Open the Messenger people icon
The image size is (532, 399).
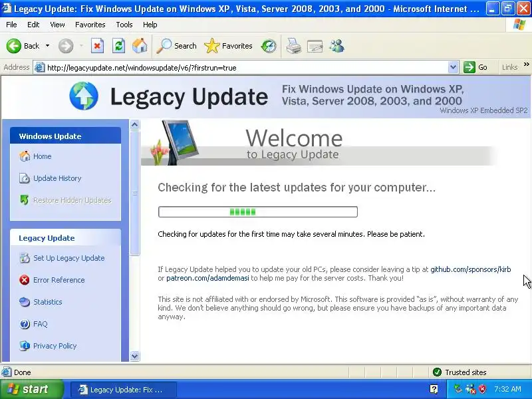[336, 46]
